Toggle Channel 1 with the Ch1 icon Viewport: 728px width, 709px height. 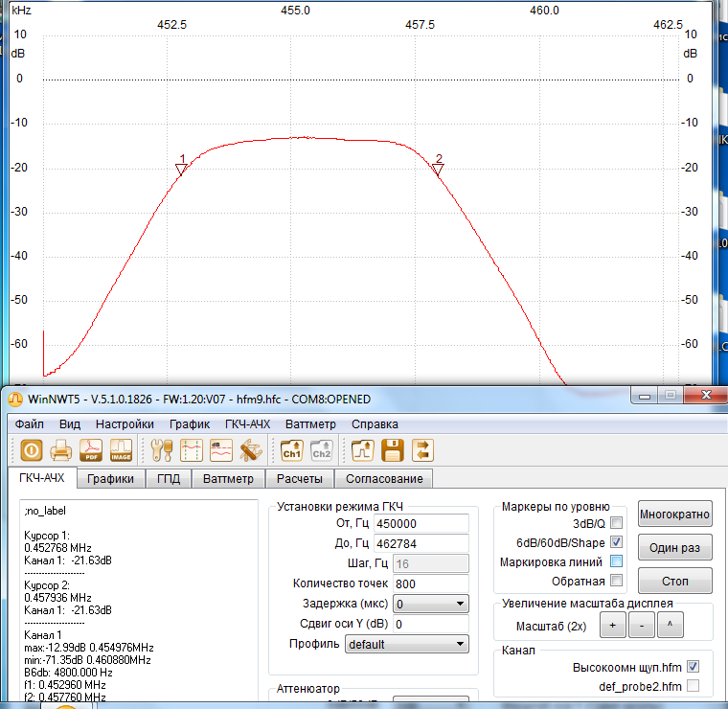point(291,449)
